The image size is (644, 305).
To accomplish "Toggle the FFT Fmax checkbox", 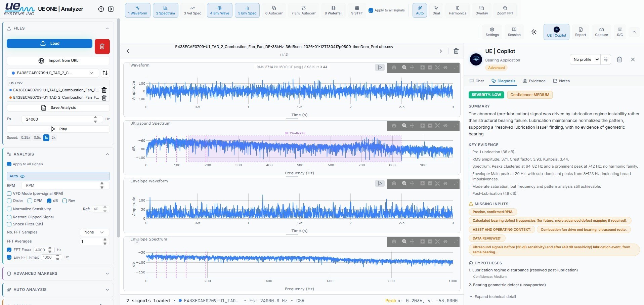I will (x=9, y=250).
